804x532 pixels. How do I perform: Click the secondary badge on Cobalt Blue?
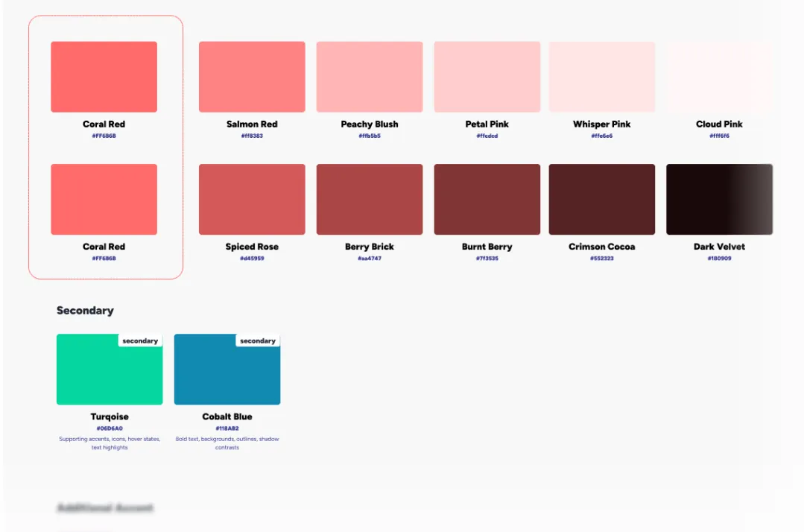258,341
